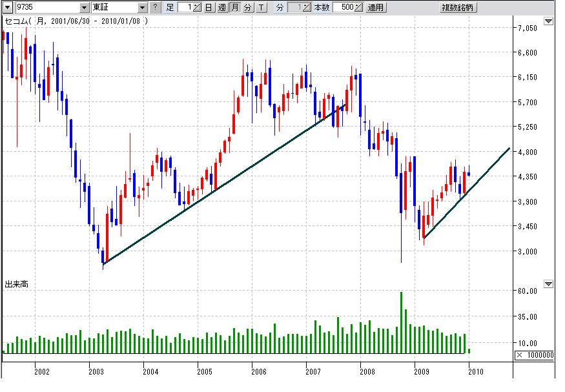Click the T tick chart button
Viewport: 565px width, 392px height.
260,8
